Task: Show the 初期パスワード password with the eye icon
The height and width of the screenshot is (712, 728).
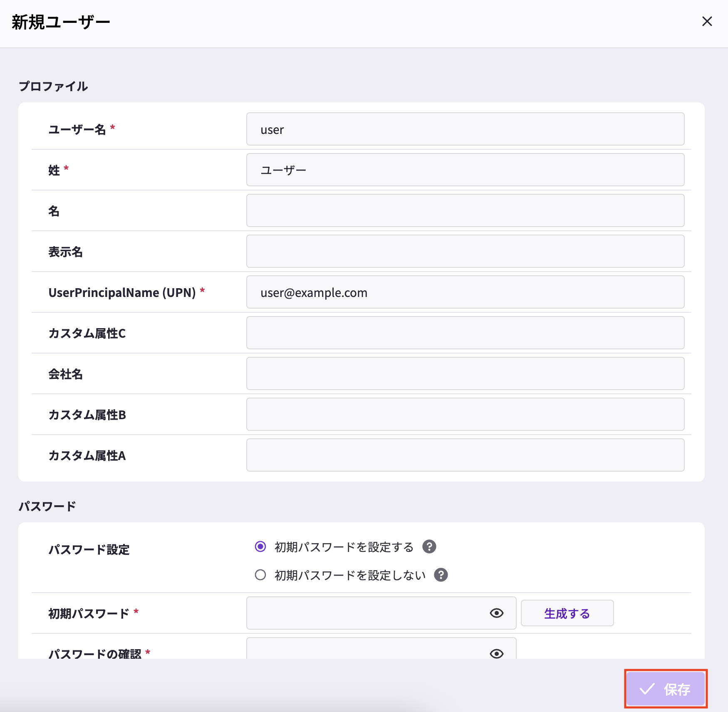Action: click(x=496, y=613)
